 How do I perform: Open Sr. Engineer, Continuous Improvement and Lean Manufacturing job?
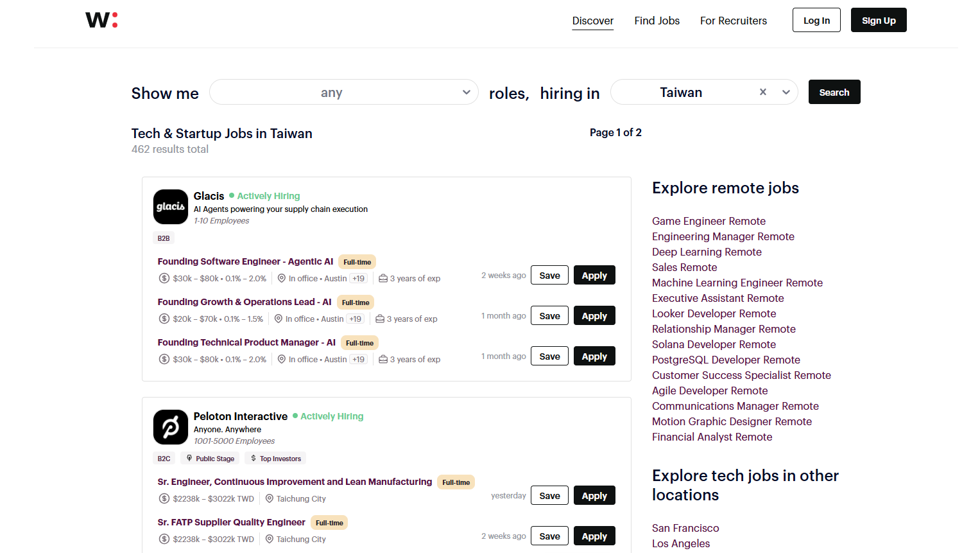click(295, 482)
